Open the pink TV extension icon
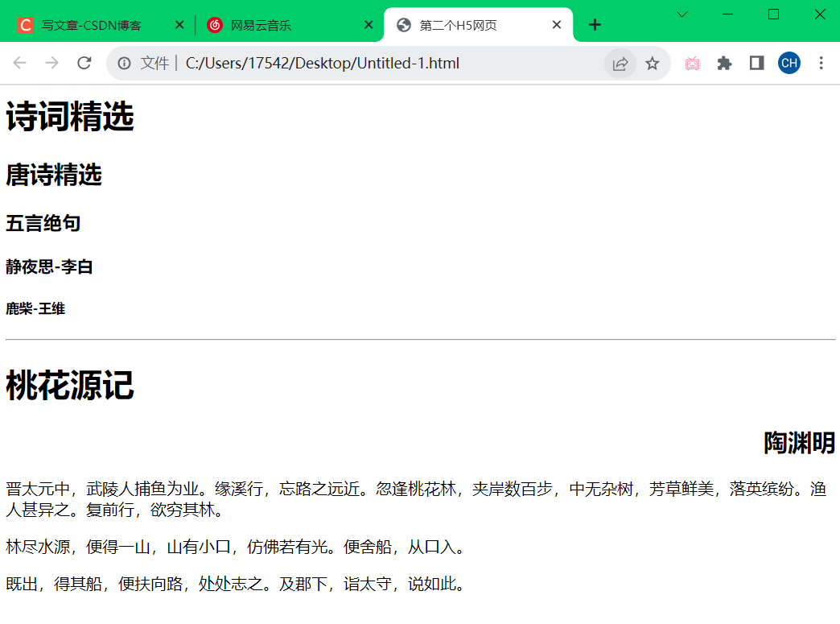 coord(692,64)
